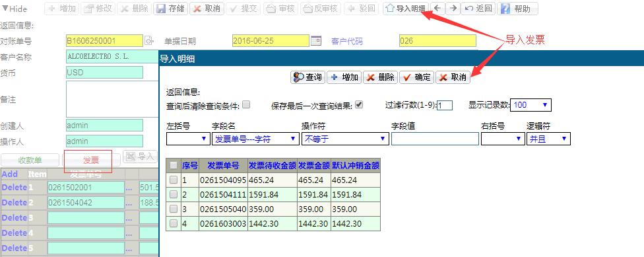Viewport: 644px width, 257px height.
Task: Collapse the form with Hide toggle
Action: point(15,9)
